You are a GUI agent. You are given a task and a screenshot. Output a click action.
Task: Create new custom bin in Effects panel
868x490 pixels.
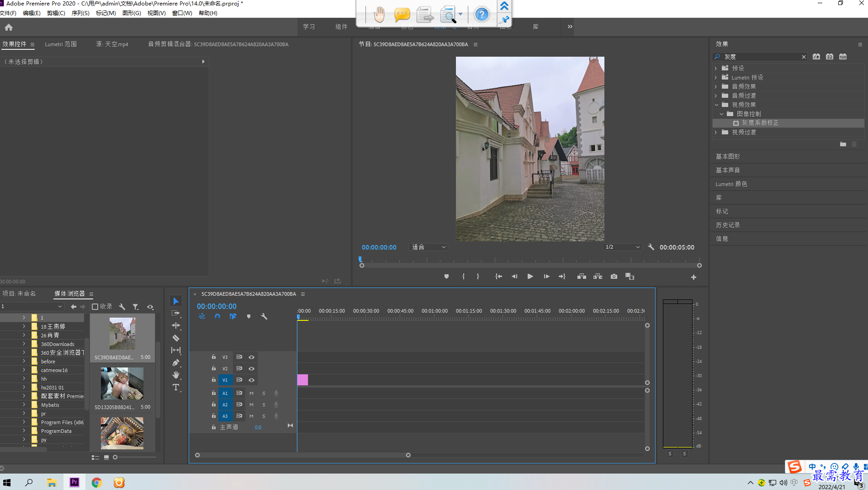[x=843, y=144]
